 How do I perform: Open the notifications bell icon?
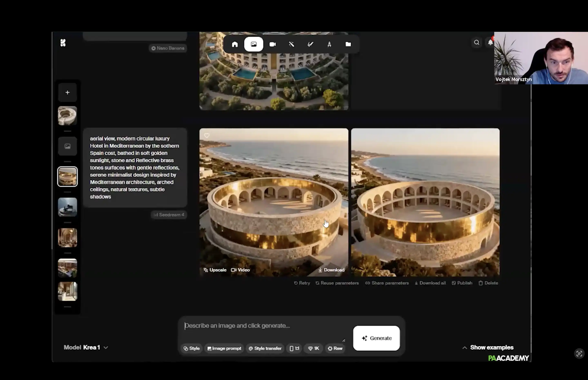pos(490,42)
